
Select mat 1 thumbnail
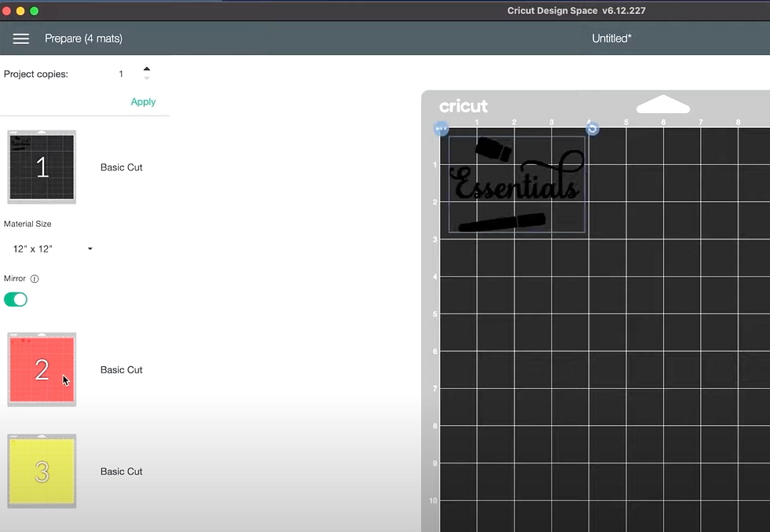coord(42,167)
